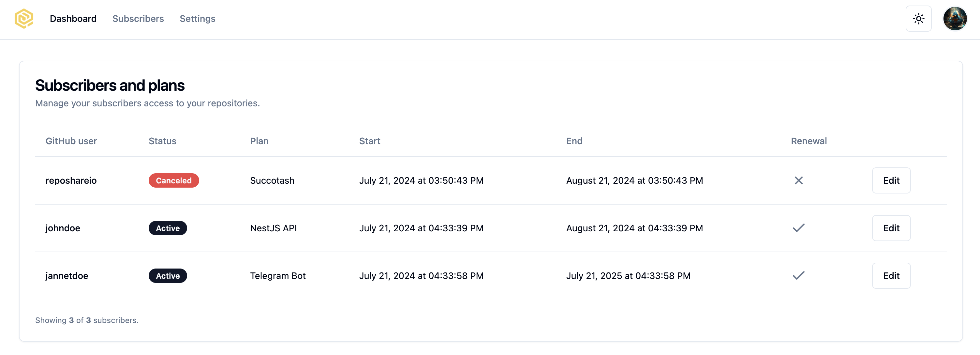The height and width of the screenshot is (355, 980).
Task: Click the Telegram Bot plan name
Action: (278, 276)
